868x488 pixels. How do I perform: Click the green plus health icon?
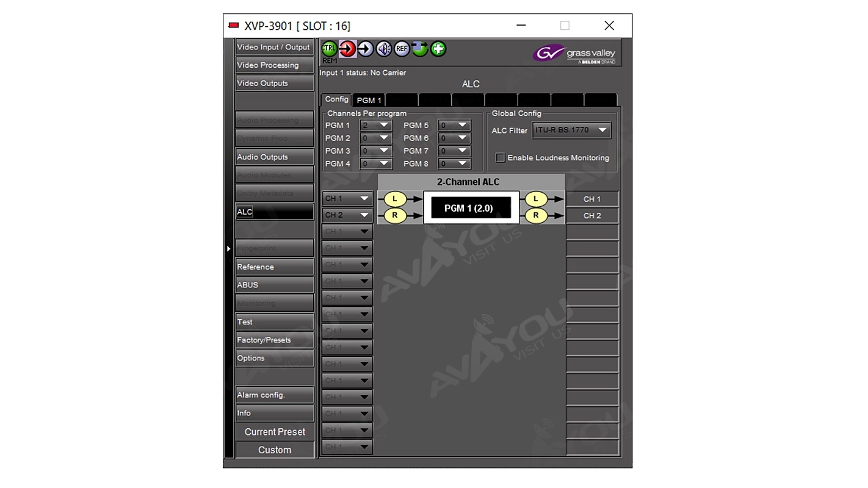(x=438, y=49)
